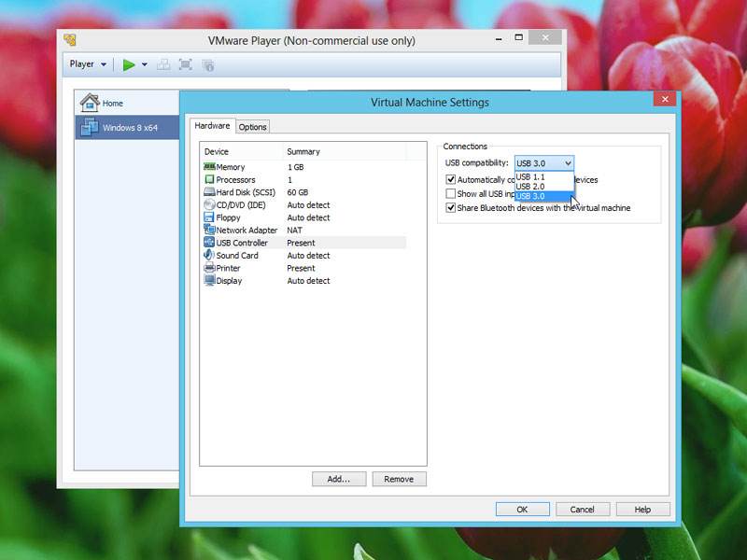Select the Network Adapter icon

pos(212,230)
